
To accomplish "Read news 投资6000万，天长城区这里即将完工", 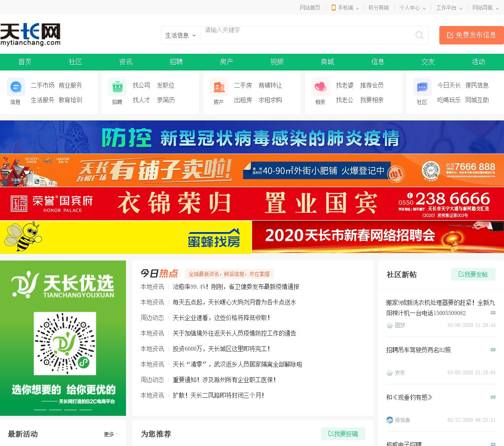I will tap(221, 349).
